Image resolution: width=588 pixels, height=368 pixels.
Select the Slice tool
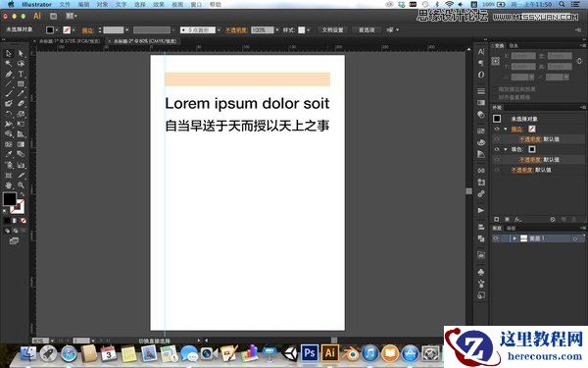click(21, 175)
